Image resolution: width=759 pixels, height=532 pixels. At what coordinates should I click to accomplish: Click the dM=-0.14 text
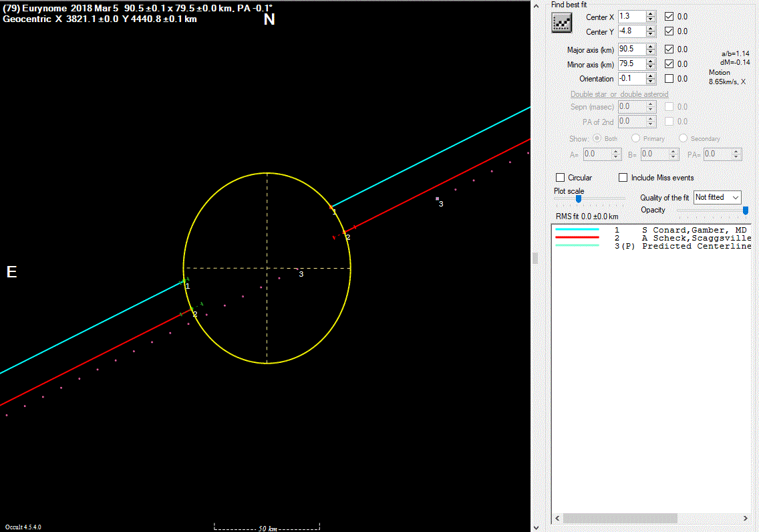pos(735,62)
